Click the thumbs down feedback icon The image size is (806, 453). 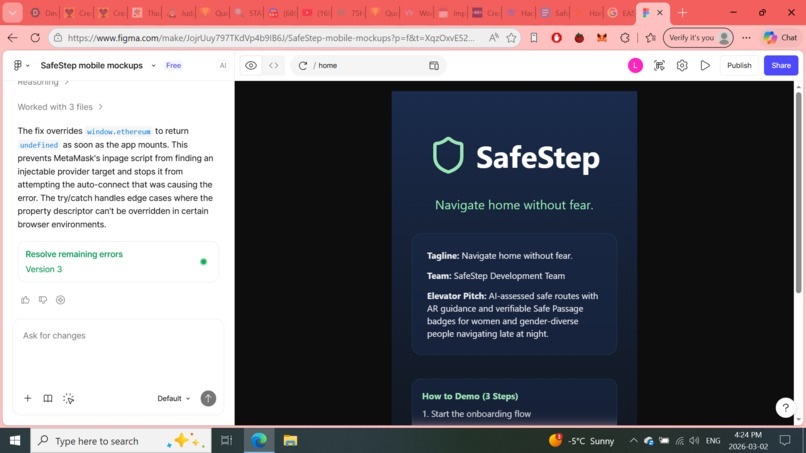click(x=43, y=300)
